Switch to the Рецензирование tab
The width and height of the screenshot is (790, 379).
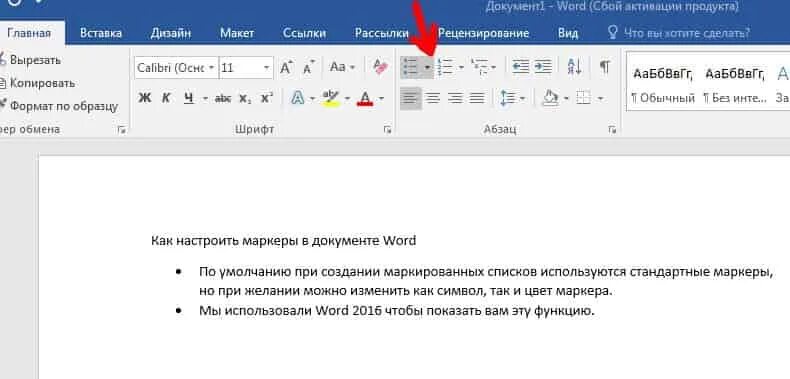(x=483, y=33)
